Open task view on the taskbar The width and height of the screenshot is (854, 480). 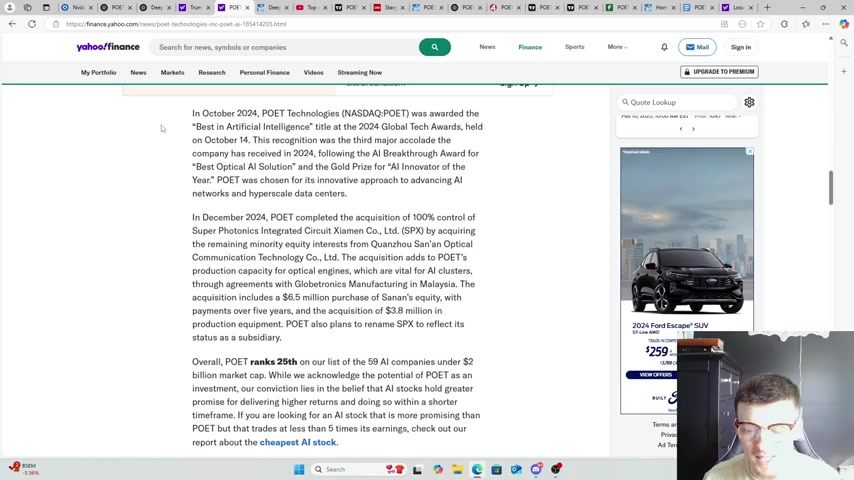(x=417, y=469)
